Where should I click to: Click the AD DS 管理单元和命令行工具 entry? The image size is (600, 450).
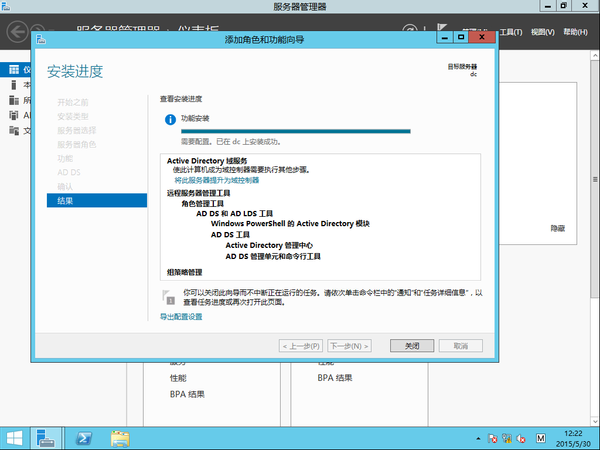click(x=273, y=256)
